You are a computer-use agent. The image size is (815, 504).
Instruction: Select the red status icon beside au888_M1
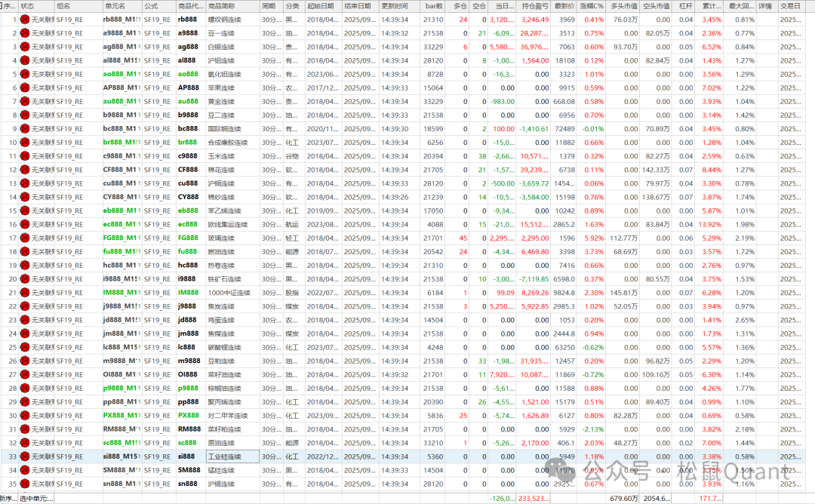click(x=24, y=101)
